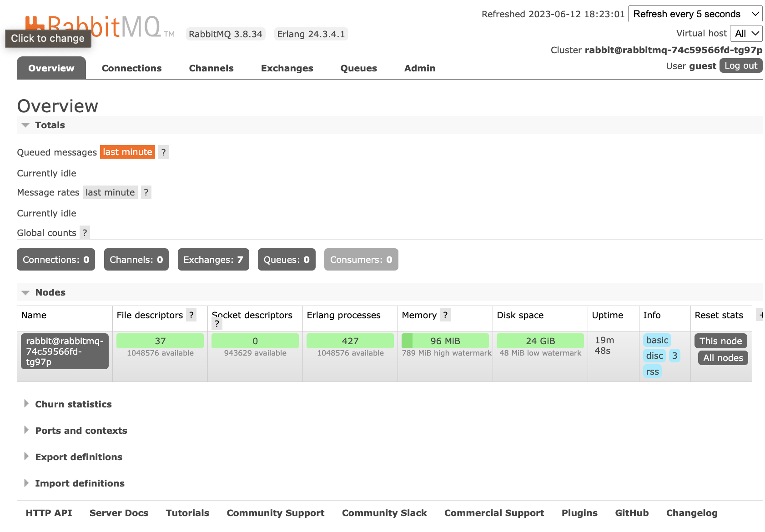Click the RabbitMQ logo

[x=100, y=27]
